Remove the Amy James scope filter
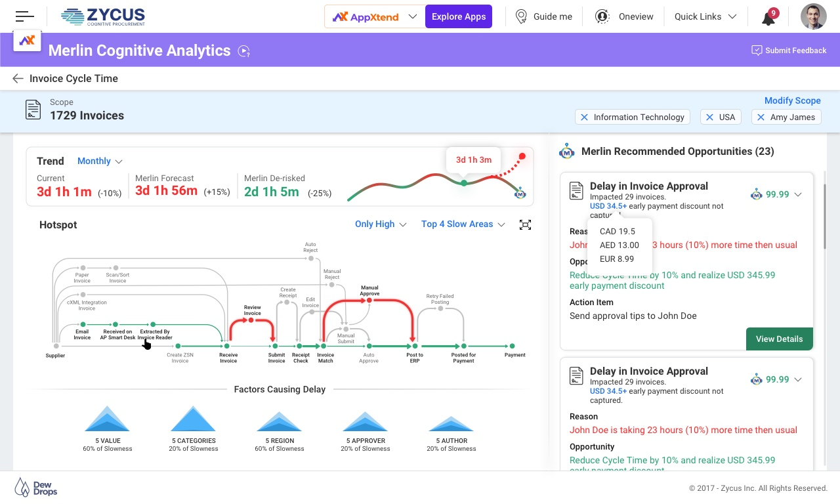This screenshot has height=504, width=840. point(761,117)
